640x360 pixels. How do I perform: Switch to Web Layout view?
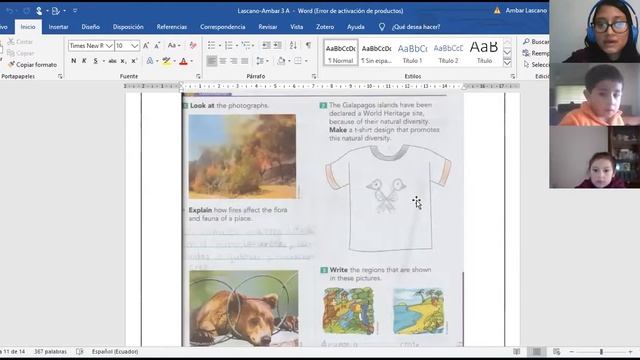[556, 351]
